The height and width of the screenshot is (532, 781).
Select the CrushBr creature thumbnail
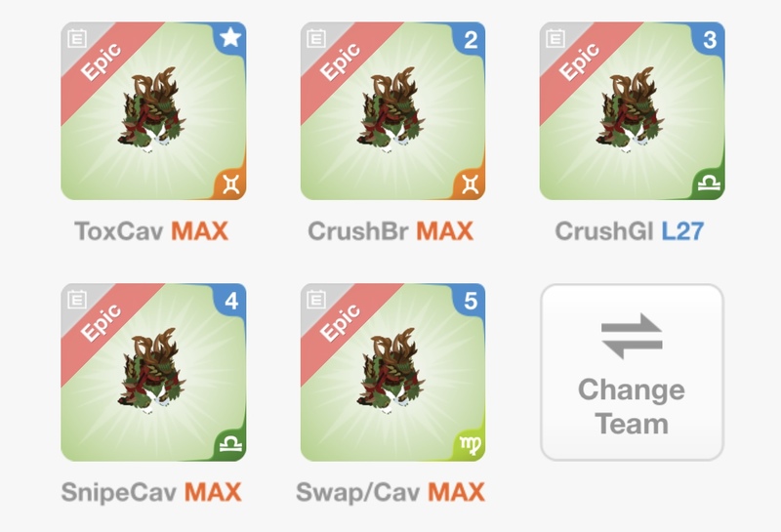tap(390, 110)
